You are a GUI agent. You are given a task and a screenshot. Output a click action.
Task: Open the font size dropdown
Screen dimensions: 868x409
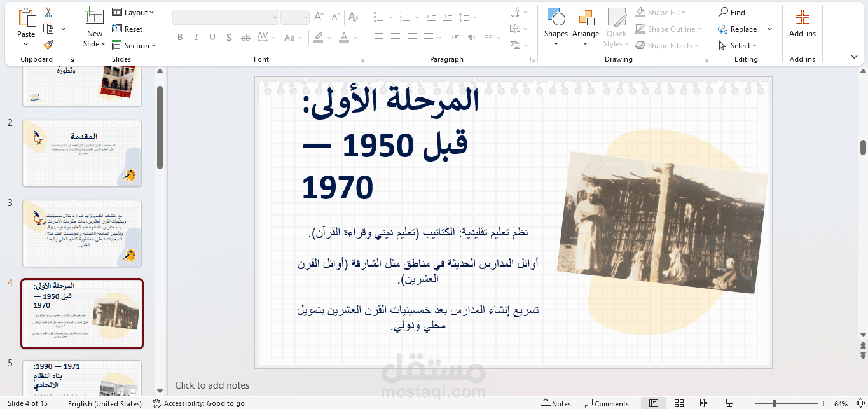click(x=305, y=17)
